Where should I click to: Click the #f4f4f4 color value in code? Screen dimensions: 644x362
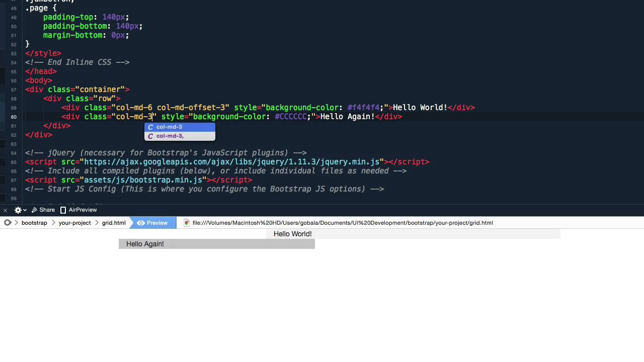(x=363, y=108)
